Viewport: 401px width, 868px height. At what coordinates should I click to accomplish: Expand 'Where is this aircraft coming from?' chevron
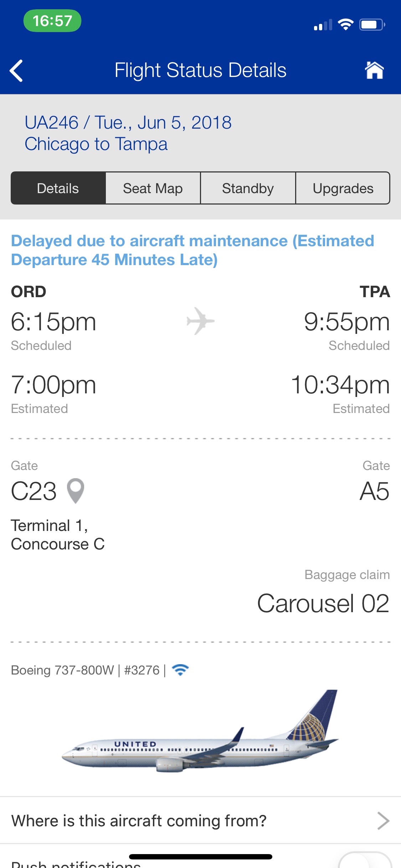pyautogui.click(x=383, y=821)
